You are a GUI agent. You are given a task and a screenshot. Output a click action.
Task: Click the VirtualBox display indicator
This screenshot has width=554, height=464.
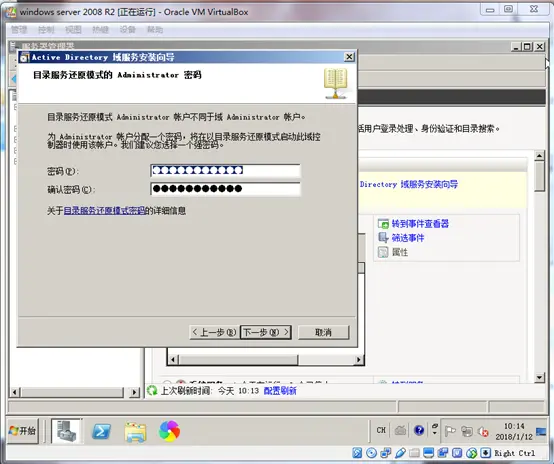coord(429,453)
